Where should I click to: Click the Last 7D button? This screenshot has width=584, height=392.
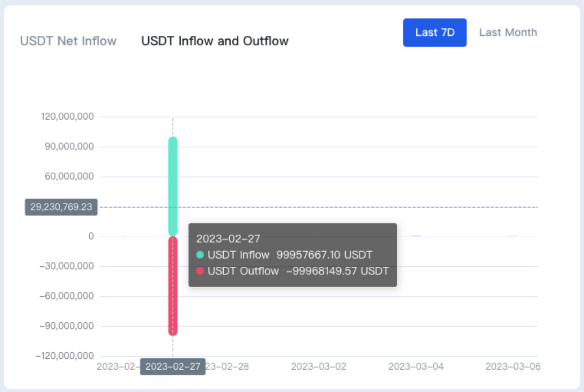click(x=435, y=33)
